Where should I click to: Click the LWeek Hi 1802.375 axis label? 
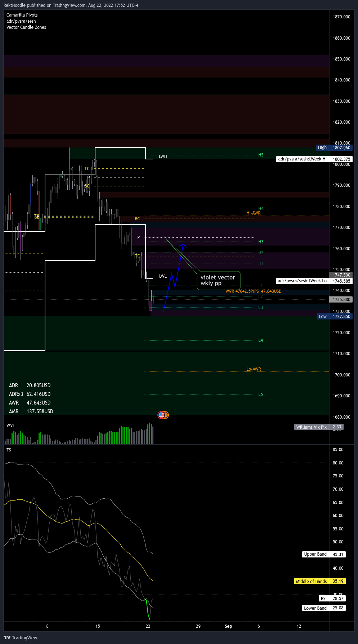coord(314,159)
